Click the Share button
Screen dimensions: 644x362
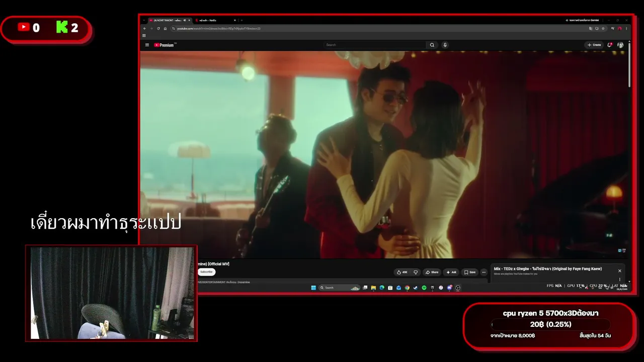[432, 272]
